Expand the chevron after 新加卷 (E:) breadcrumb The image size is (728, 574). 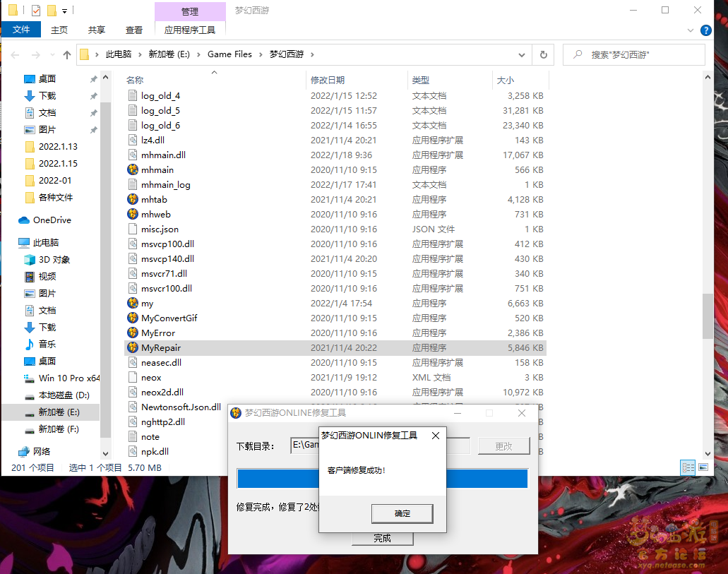coord(198,55)
